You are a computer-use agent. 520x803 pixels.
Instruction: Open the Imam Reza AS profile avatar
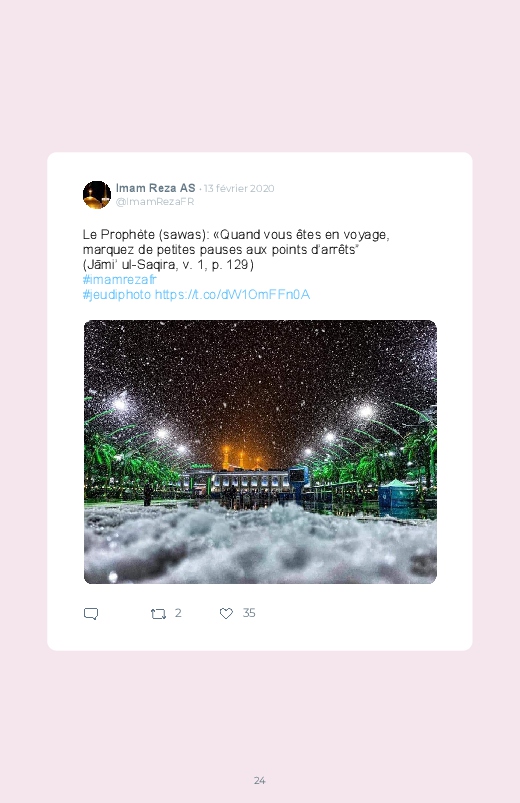pos(97,195)
